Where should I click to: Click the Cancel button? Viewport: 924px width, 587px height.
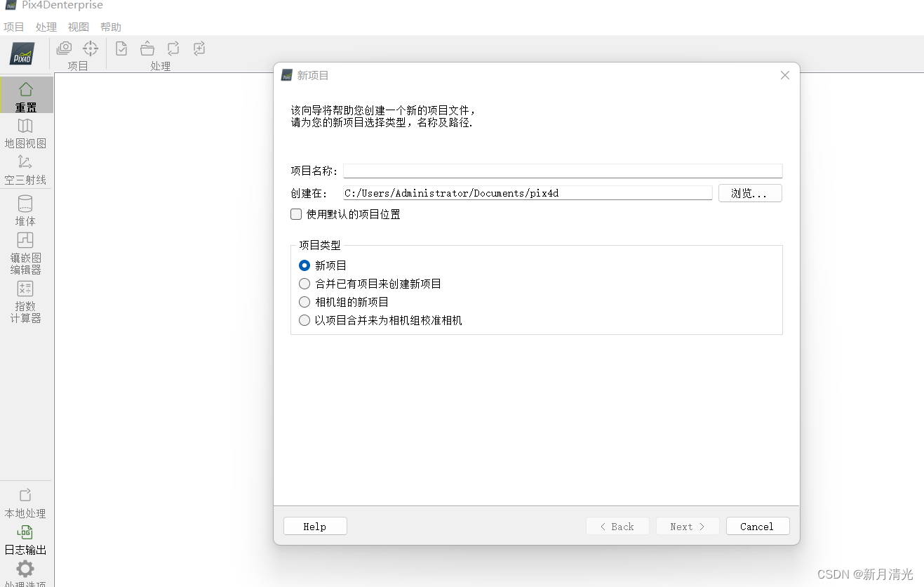point(758,527)
